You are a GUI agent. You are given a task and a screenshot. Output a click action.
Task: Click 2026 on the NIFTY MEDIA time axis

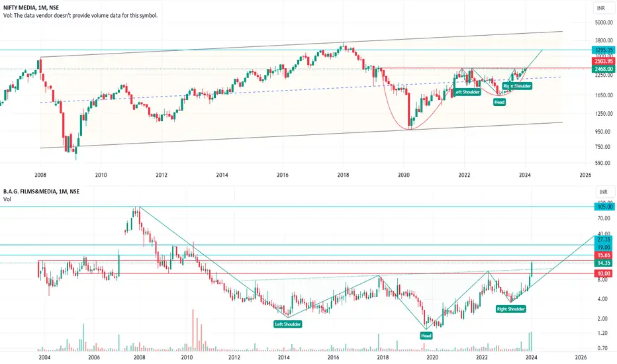tap(585, 175)
